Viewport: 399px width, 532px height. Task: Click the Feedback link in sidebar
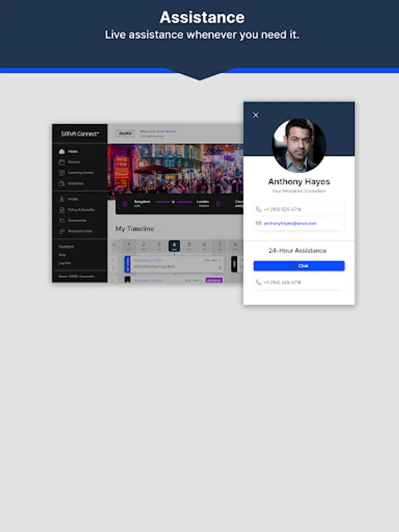(x=66, y=246)
